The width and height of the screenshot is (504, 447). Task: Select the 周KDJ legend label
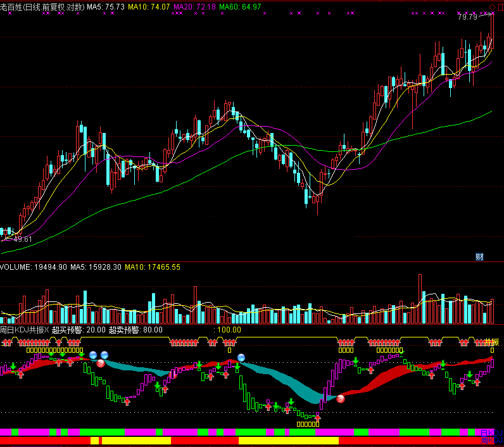[x=491, y=441]
